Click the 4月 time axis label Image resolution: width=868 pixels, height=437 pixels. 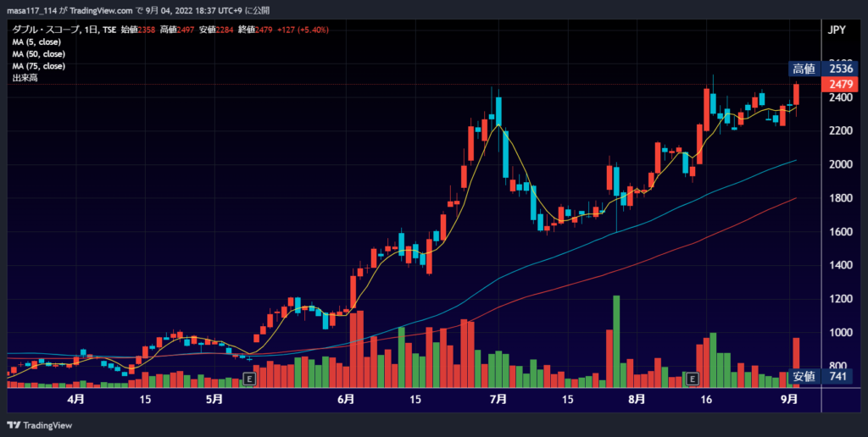coord(75,400)
